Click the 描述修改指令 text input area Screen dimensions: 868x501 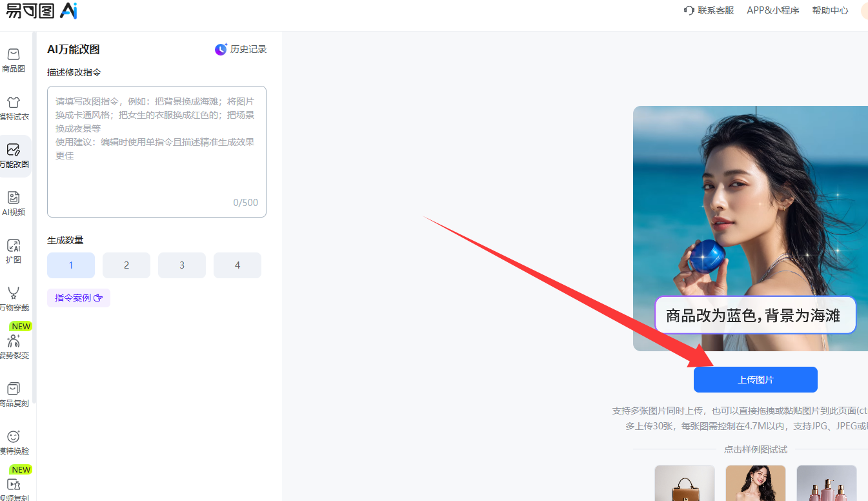coord(156,152)
